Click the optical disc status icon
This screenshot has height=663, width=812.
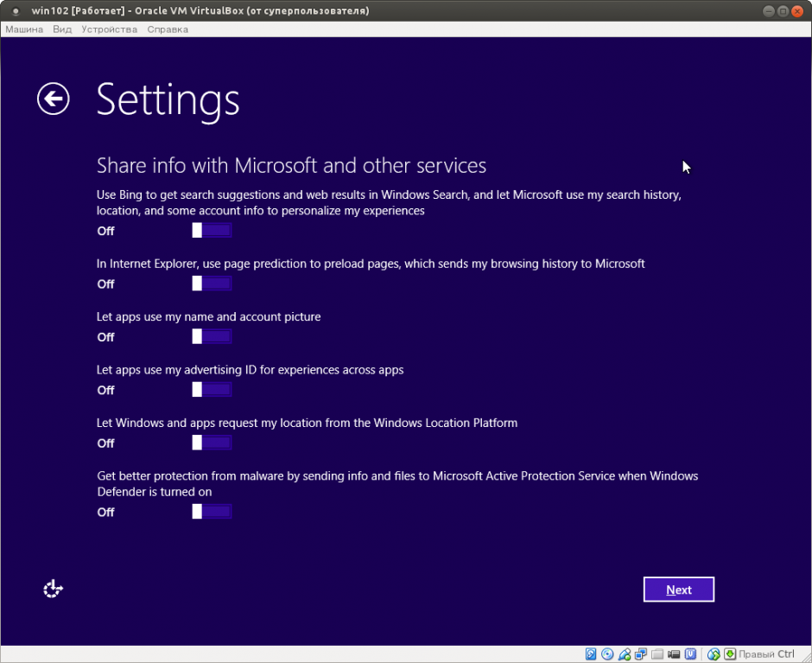click(608, 654)
